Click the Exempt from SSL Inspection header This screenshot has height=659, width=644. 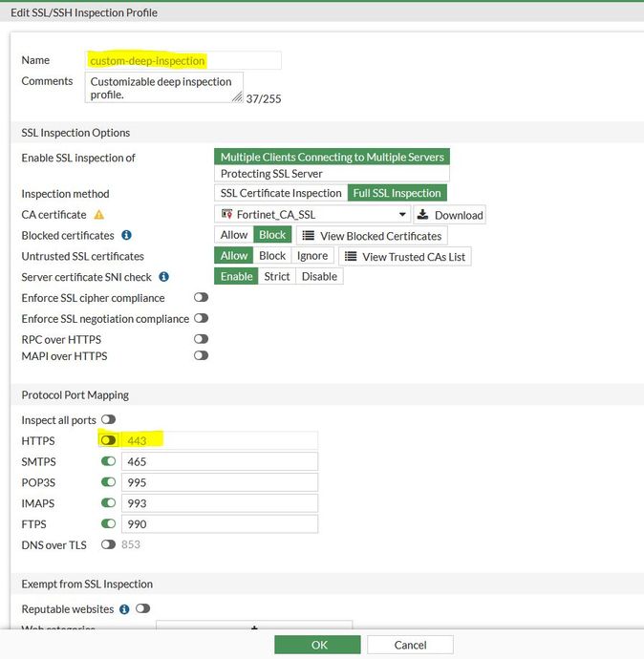click(87, 585)
